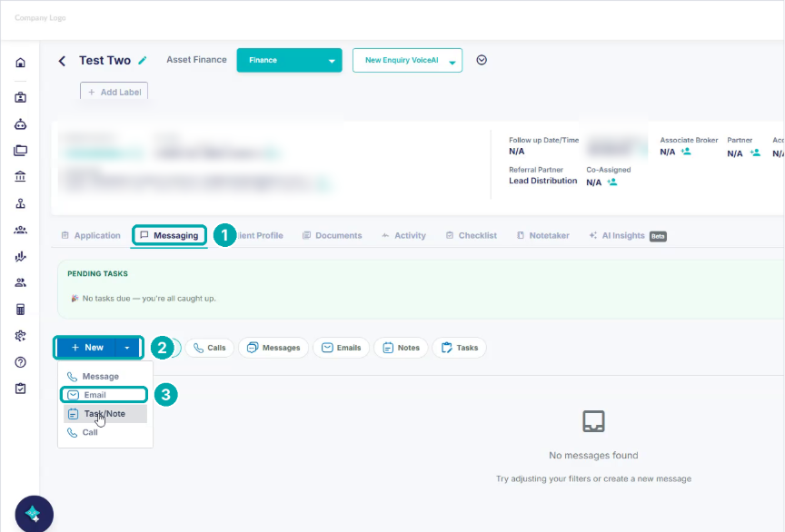The width and height of the screenshot is (785, 532).
Task: Choose Email from the New menu
Action: [x=104, y=395]
